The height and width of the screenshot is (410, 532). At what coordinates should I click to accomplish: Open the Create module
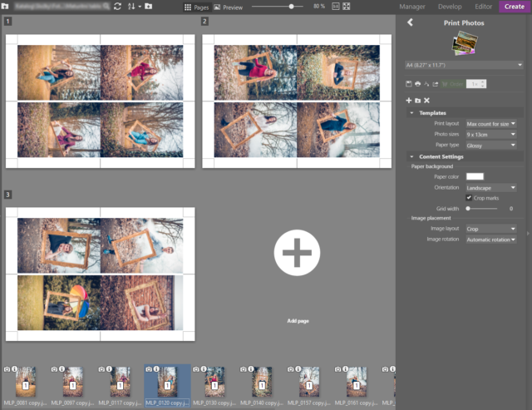515,7
